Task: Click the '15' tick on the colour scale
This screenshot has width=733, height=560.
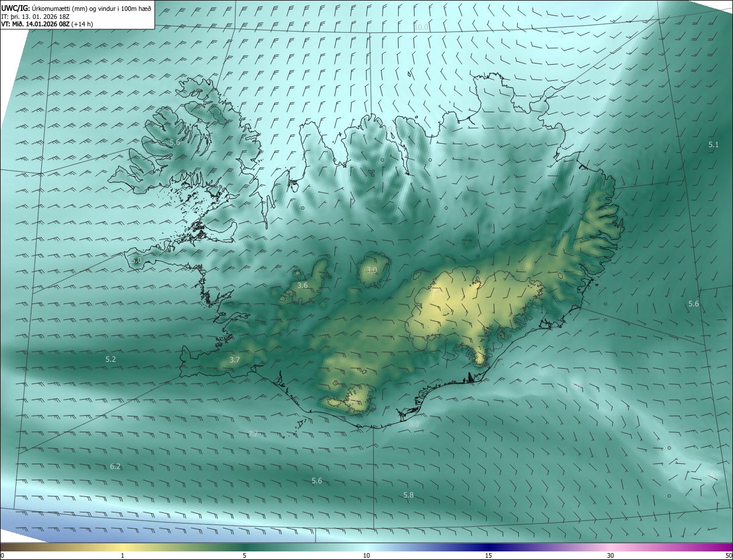Action: tap(488, 556)
